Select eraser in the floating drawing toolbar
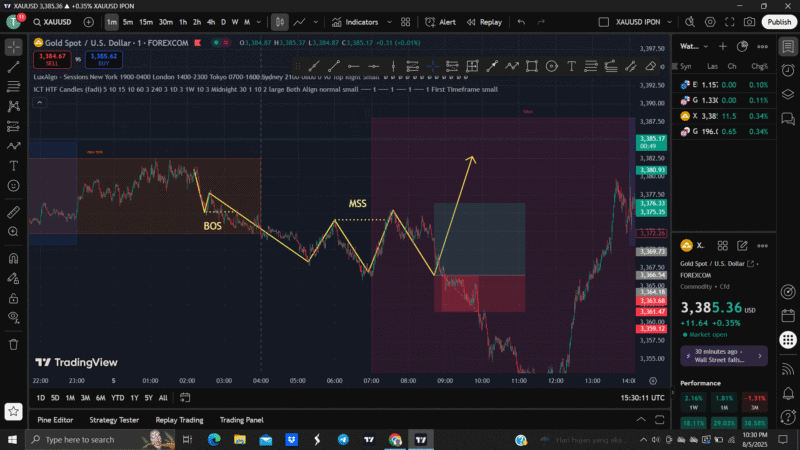The height and width of the screenshot is (450, 800). tap(651, 66)
